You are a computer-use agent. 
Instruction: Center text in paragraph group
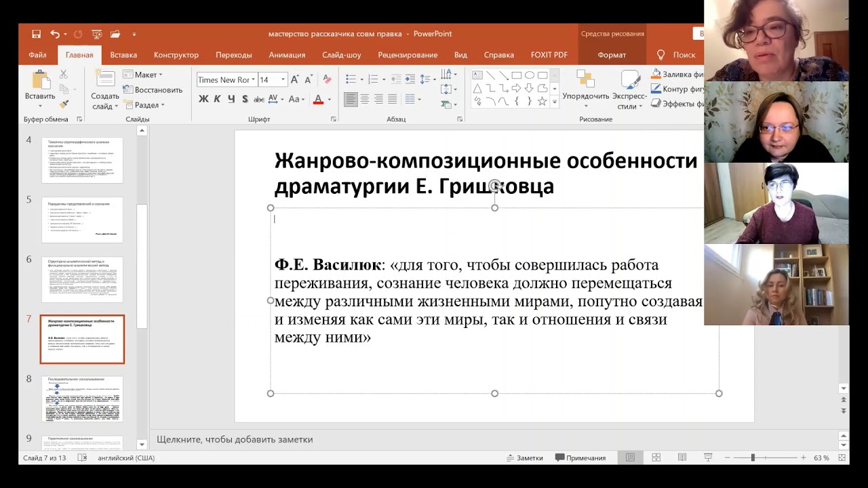tap(365, 99)
